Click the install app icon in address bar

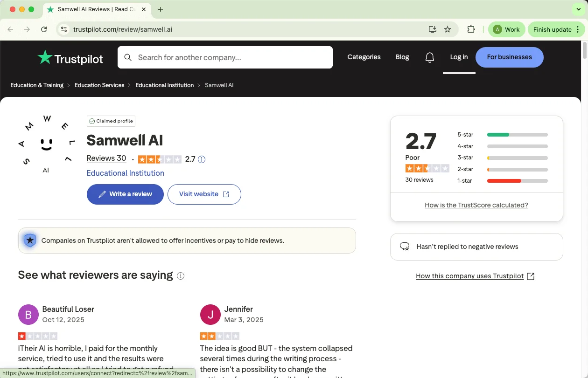tap(433, 29)
